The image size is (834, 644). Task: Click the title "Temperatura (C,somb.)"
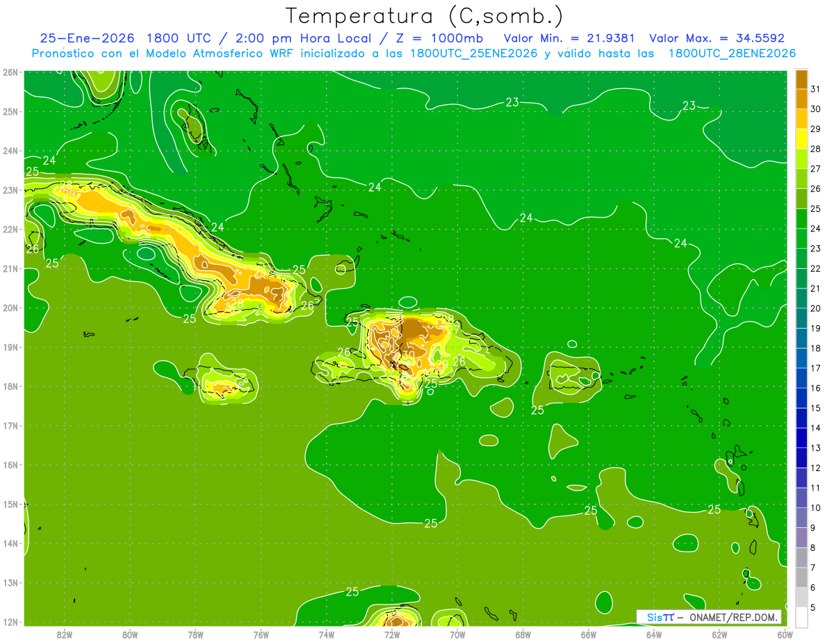point(425,16)
